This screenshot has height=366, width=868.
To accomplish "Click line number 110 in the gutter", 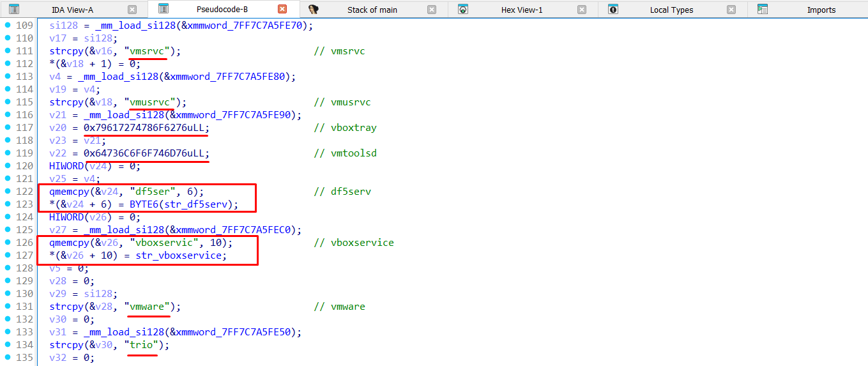I will click(x=24, y=38).
